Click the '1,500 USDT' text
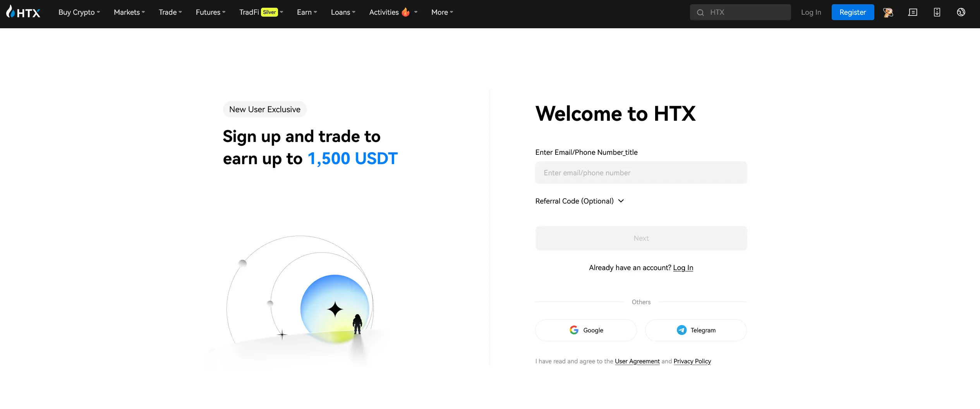The image size is (980, 409). (x=353, y=159)
